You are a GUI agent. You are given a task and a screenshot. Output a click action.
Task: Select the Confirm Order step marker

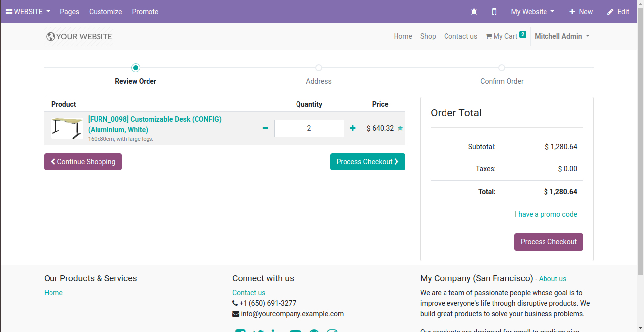pyautogui.click(x=502, y=68)
